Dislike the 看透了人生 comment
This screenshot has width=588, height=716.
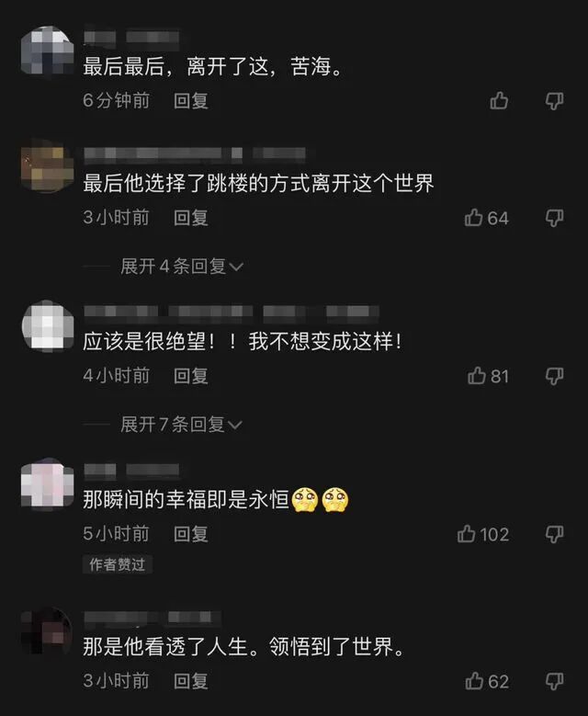(554, 681)
